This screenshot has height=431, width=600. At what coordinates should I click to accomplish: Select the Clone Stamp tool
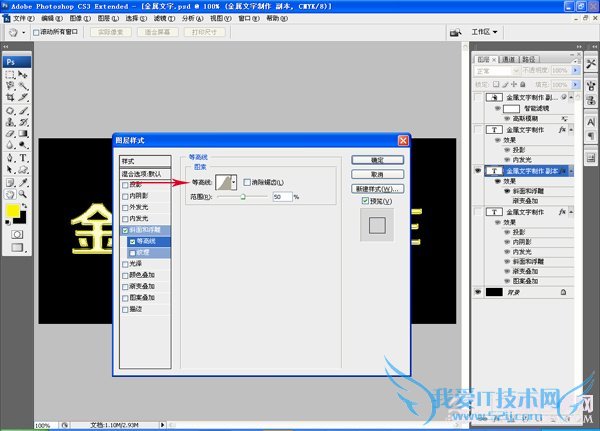[10, 122]
